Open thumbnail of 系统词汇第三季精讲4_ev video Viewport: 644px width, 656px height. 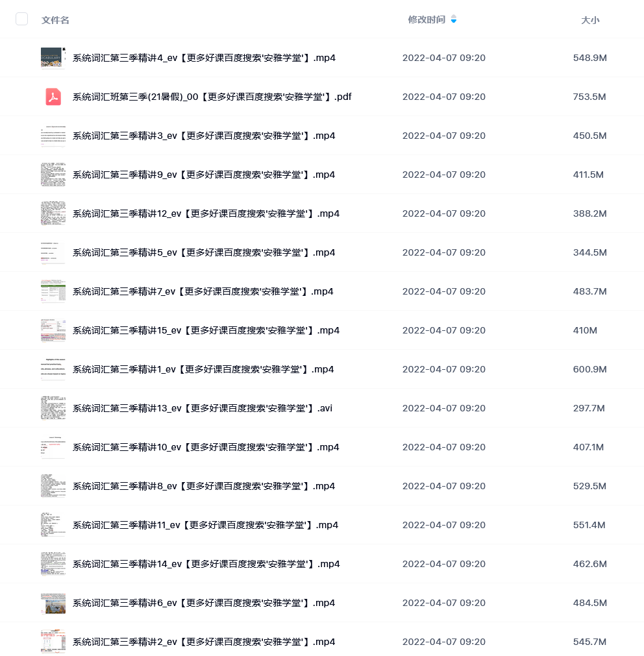coord(53,58)
